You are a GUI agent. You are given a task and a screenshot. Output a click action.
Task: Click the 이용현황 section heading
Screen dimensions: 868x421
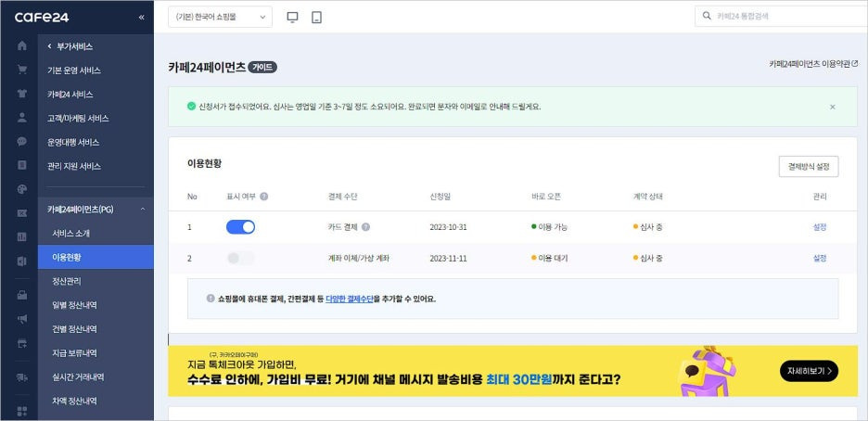pos(204,164)
